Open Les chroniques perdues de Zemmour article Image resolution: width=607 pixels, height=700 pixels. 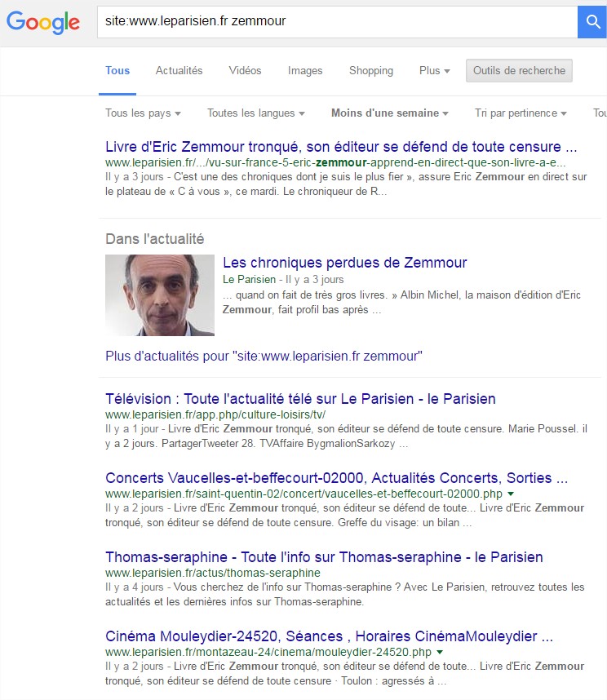point(344,263)
